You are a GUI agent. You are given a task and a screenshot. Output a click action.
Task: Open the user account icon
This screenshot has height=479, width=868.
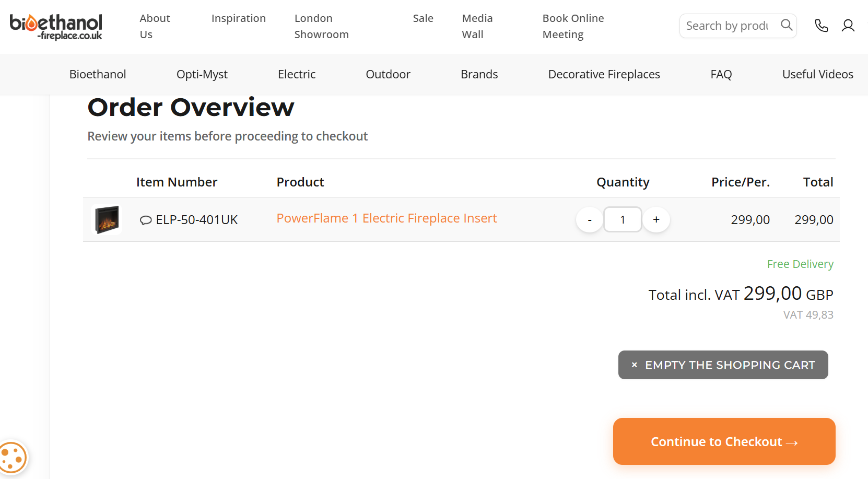pyautogui.click(x=848, y=26)
